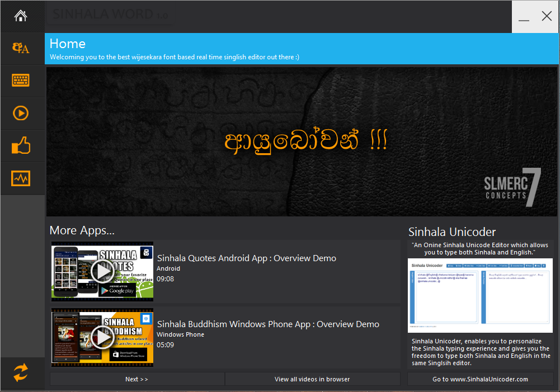
Task: Open the Home icon in sidebar
Action: click(21, 16)
